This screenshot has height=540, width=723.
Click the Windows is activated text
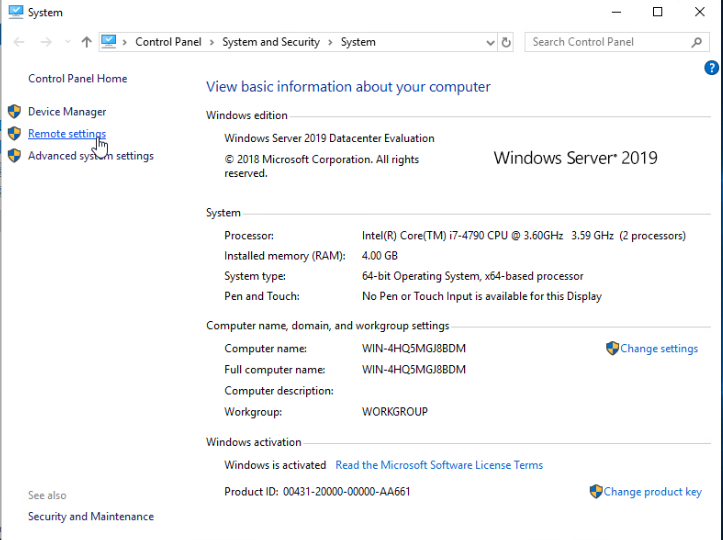[275, 465]
